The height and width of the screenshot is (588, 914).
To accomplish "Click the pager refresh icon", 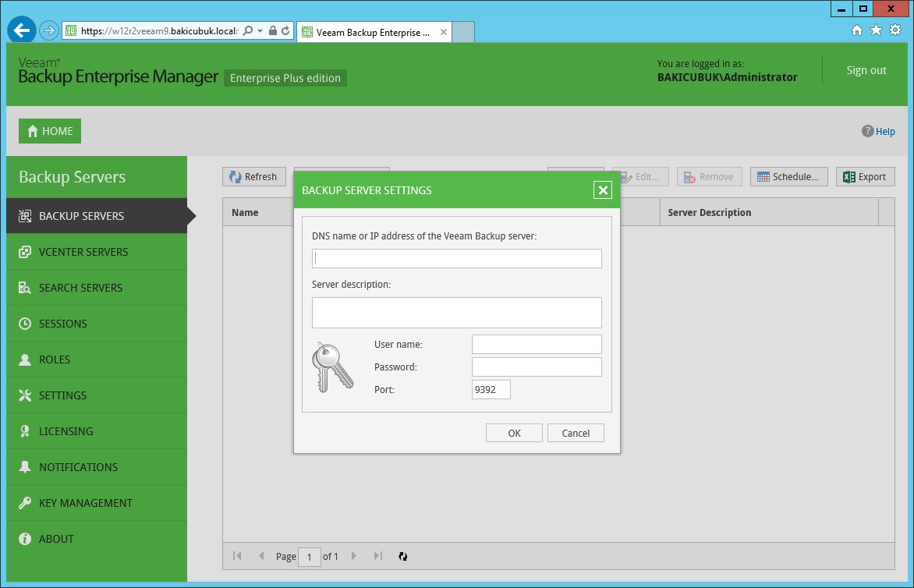I will (402, 557).
